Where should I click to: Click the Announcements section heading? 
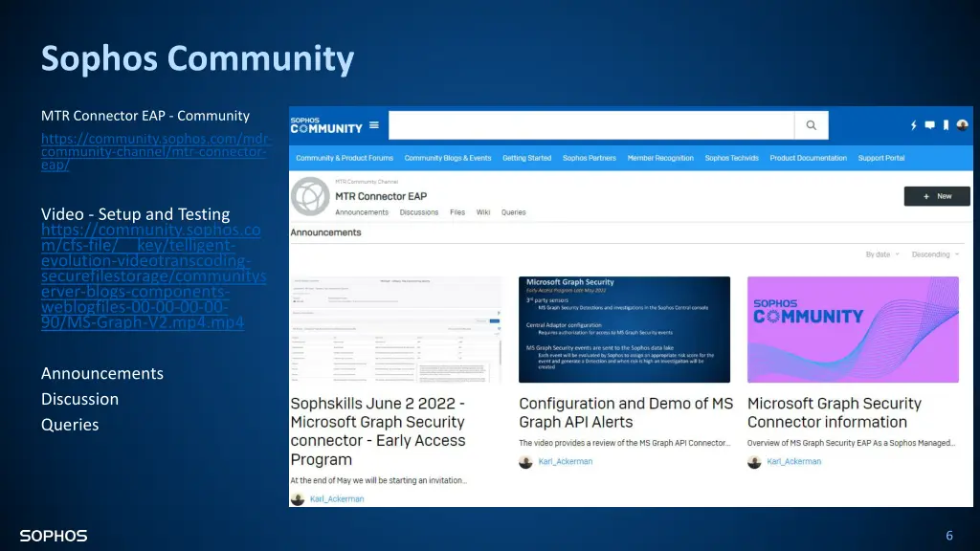point(325,232)
